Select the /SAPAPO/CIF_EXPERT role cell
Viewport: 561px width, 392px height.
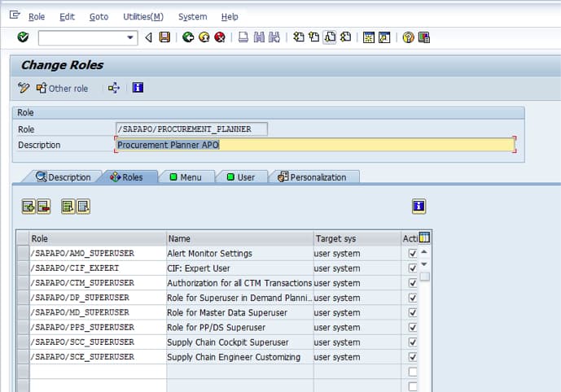98,268
